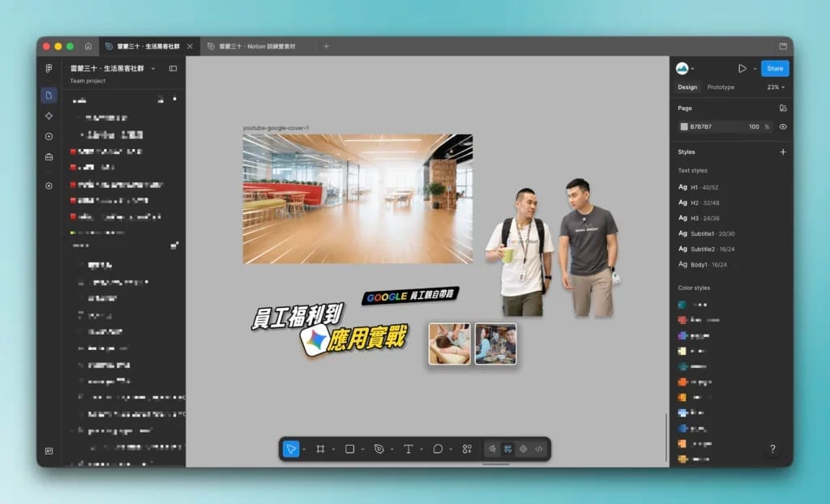Expand the file name dropdown chevron

click(x=153, y=68)
